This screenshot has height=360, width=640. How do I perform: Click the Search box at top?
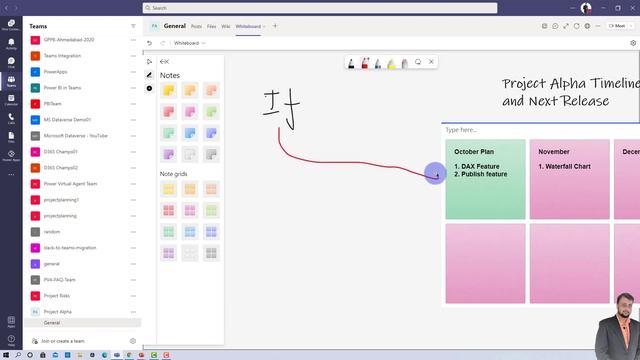point(320,8)
